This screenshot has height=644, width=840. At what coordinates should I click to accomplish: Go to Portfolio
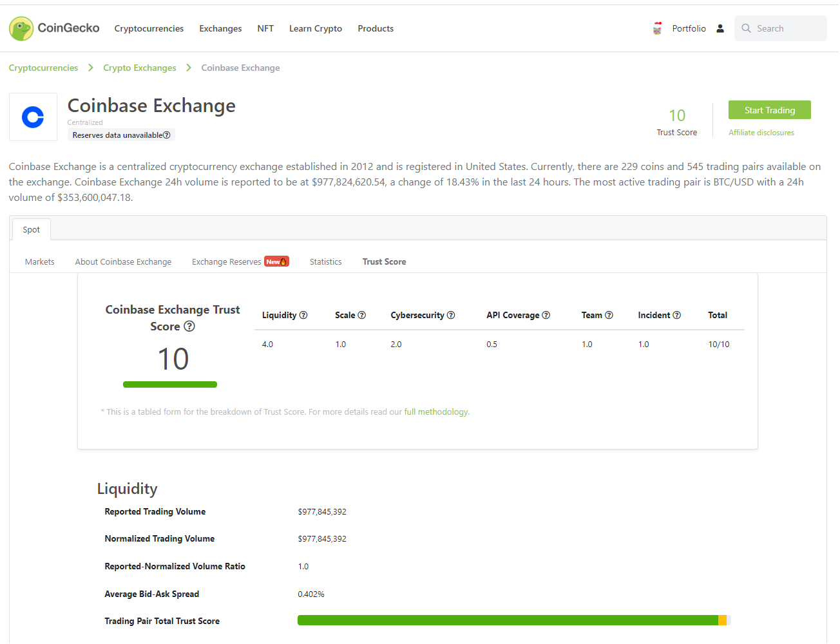[x=689, y=28]
